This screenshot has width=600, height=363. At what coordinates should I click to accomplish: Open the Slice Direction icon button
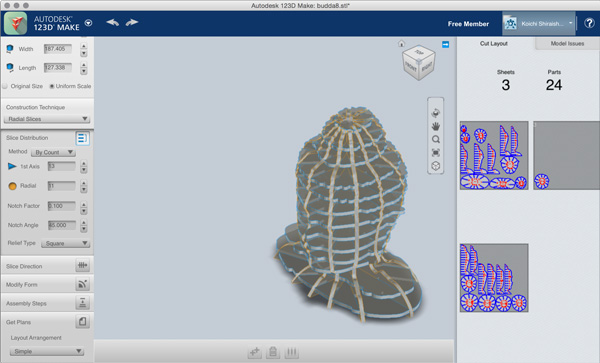[82, 265]
